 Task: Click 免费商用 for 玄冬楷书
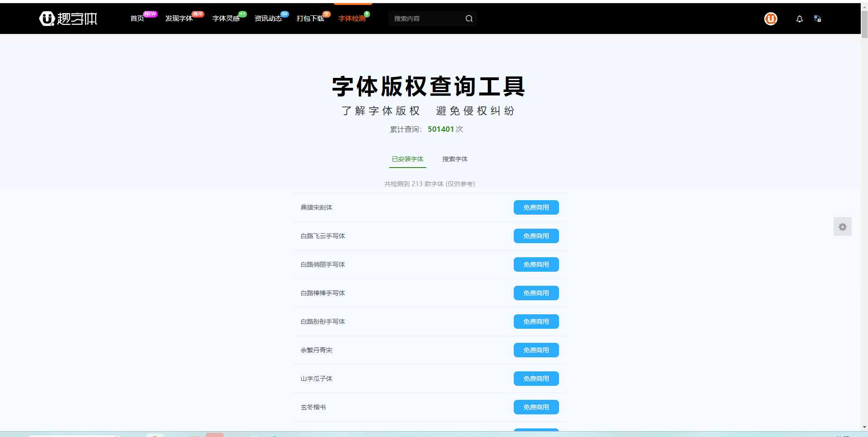536,407
